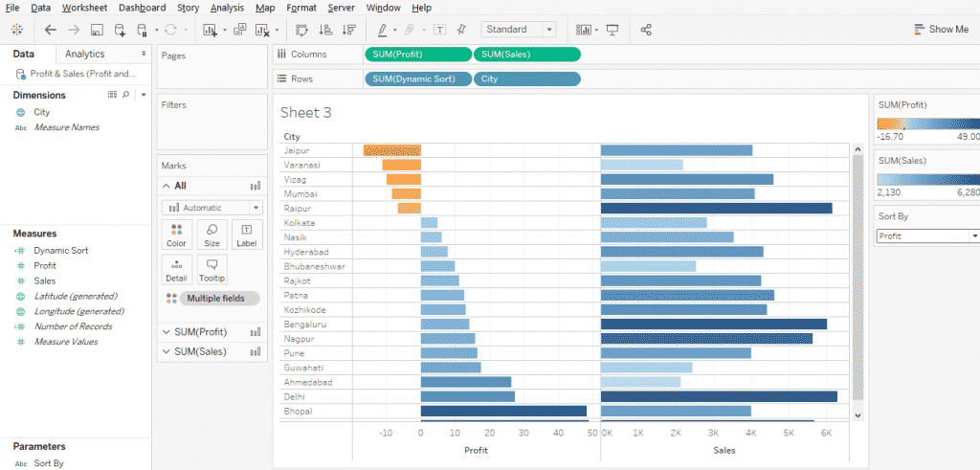This screenshot has height=470, width=980.
Task: Switch to the Analytics tab
Action: coord(85,54)
